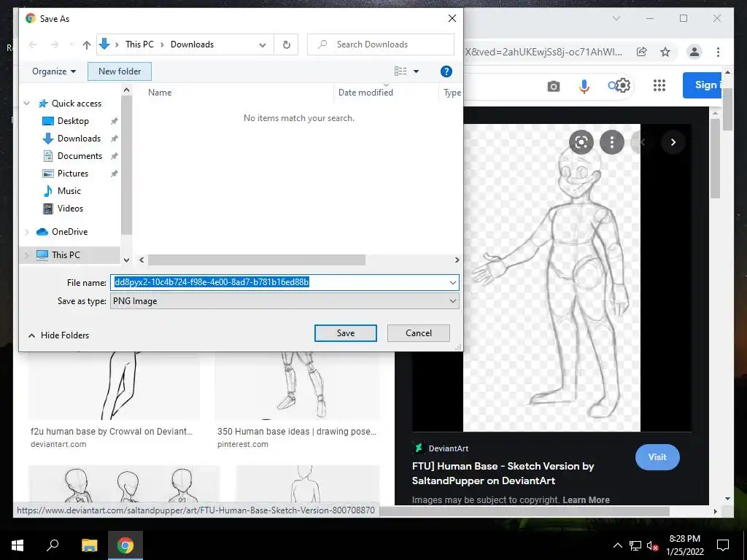Screen dimensions: 747x560
Task: Sort by the Date modified column header
Action: pos(365,93)
